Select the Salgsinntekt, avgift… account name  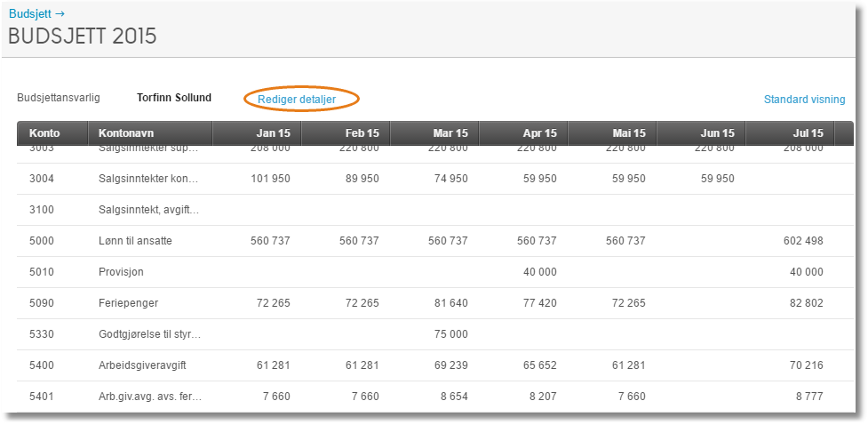149,210
